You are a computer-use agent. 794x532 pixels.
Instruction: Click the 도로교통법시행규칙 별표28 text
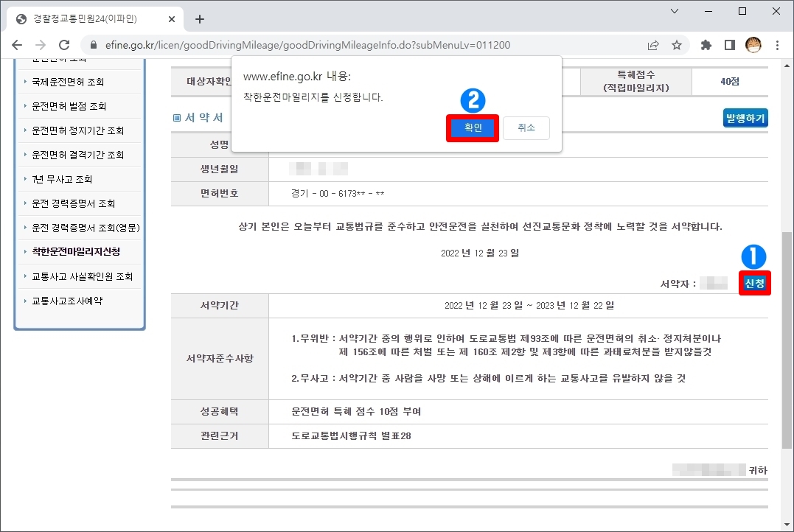pos(351,435)
